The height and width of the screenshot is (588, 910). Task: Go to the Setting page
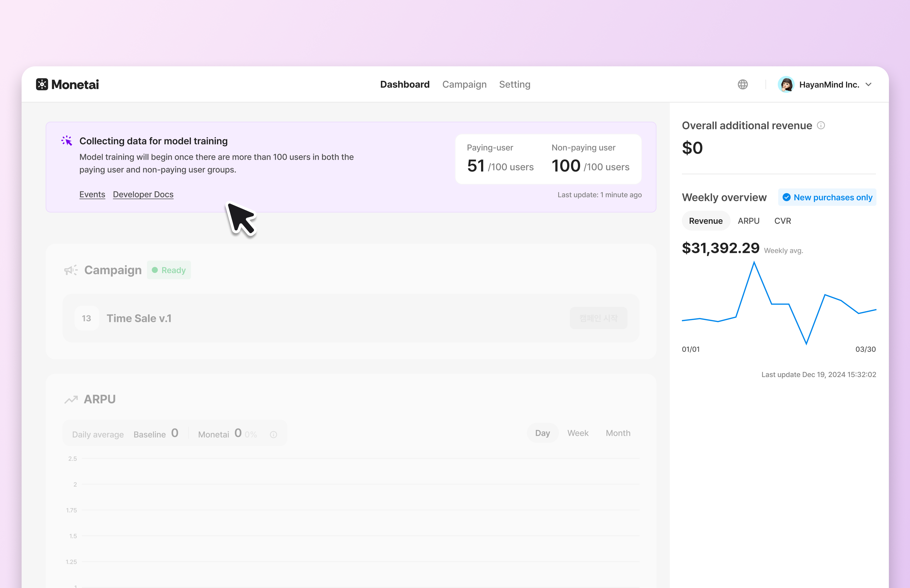(x=515, y=84)
